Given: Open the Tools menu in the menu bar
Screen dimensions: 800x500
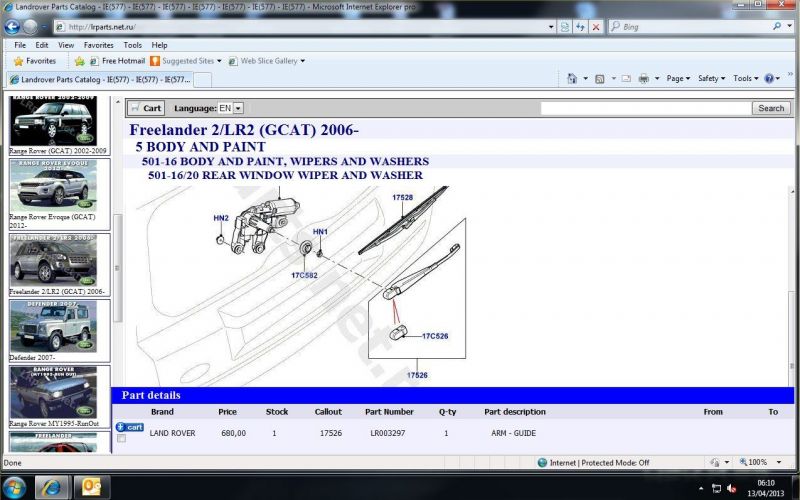Looking at the screenshot, I should (133, 45).
